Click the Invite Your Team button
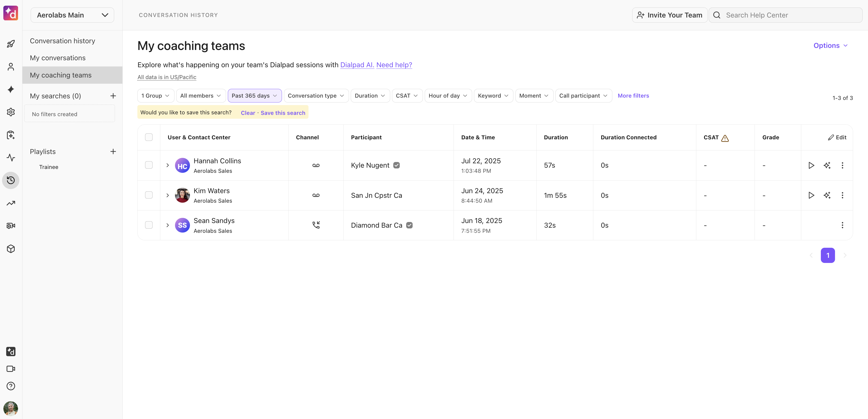The image size is (868, 419). point(670,15)
